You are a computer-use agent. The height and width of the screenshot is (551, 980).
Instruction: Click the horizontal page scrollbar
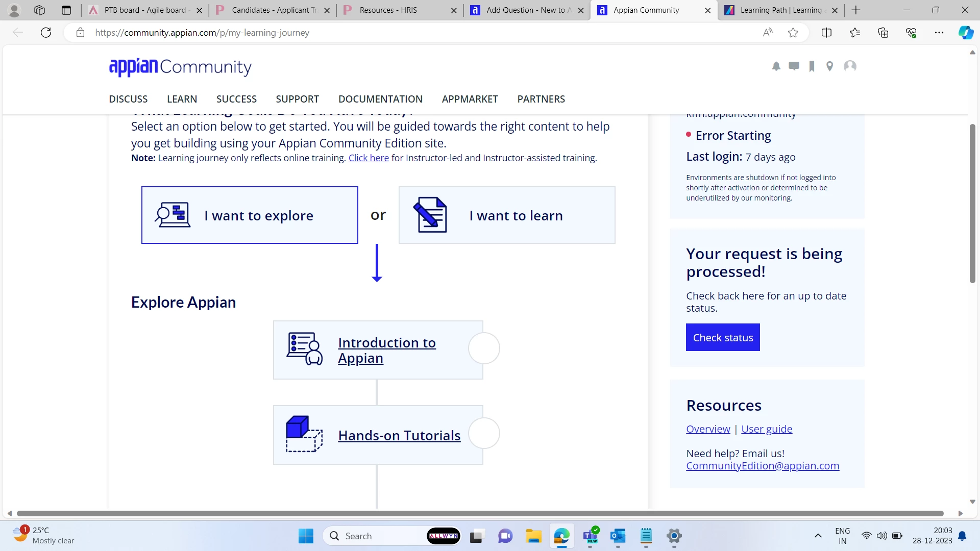[480, 513]
